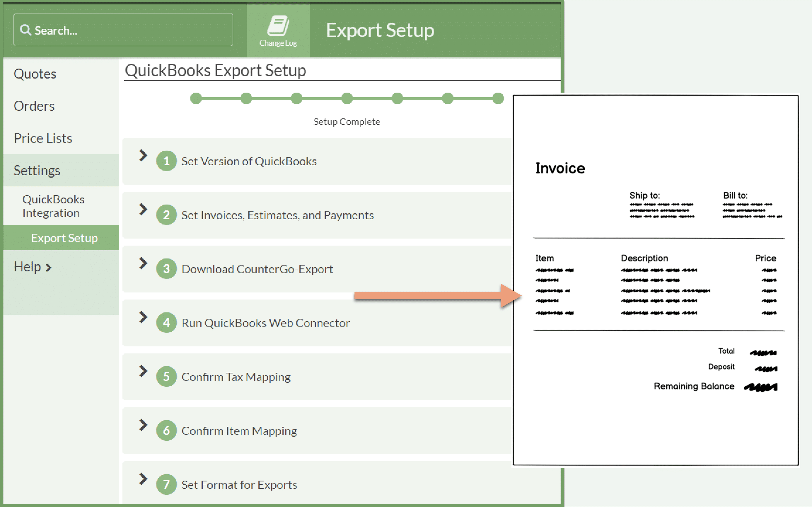Click the Setup Complete status text
812x507 pixels.
coord(347,121)
